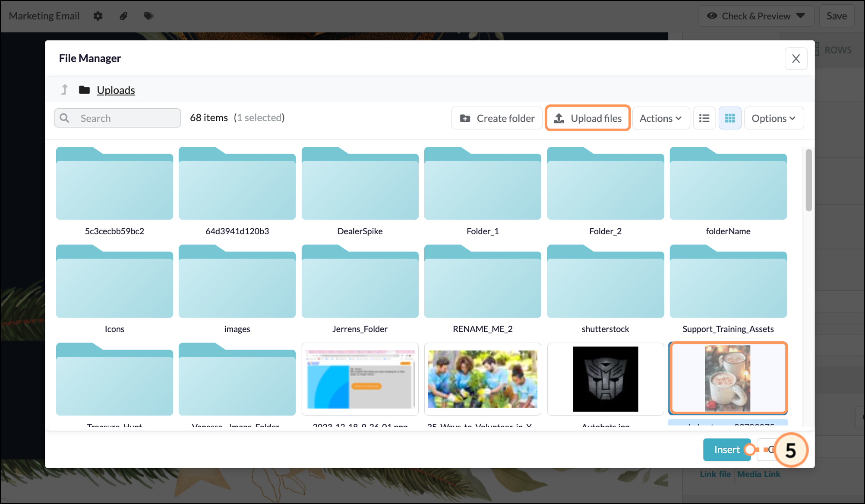Click the Create folder button
The height and width of the screenshot is (504, 865).
point(497,118)
